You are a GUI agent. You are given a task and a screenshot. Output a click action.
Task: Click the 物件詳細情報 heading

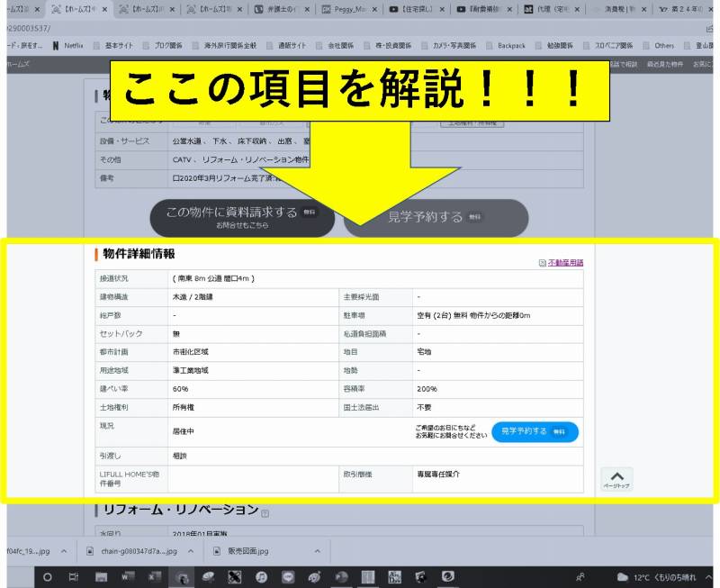pyautogui.click(x=139, y=254)
